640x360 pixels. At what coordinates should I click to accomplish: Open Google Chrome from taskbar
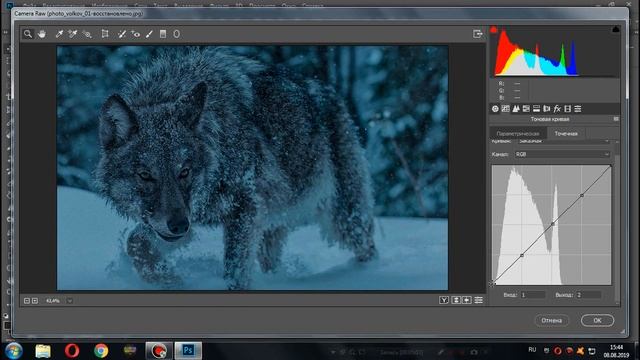101,351
